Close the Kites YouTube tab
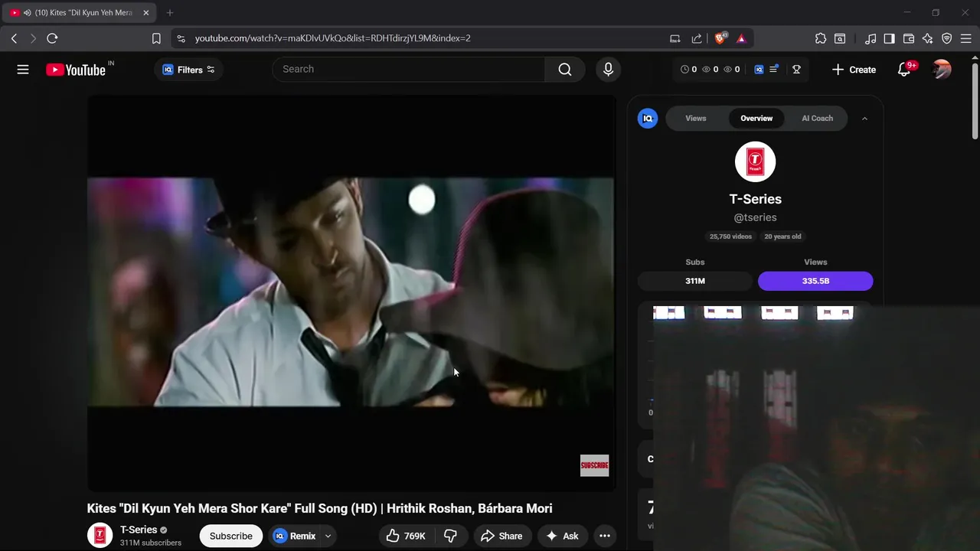The height and width of the screenshot is (551, 980). coord(146,13)
